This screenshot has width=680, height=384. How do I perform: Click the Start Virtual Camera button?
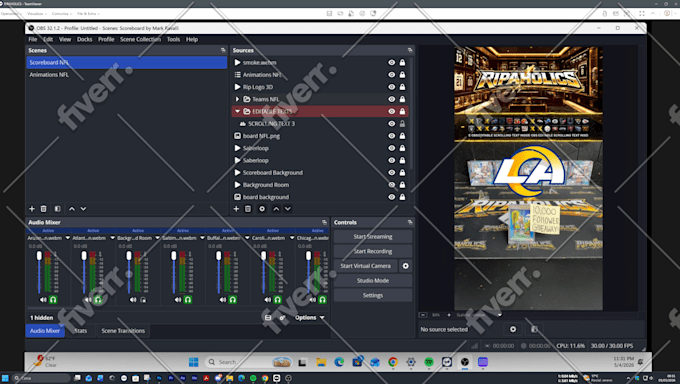[x=366, y=266]
